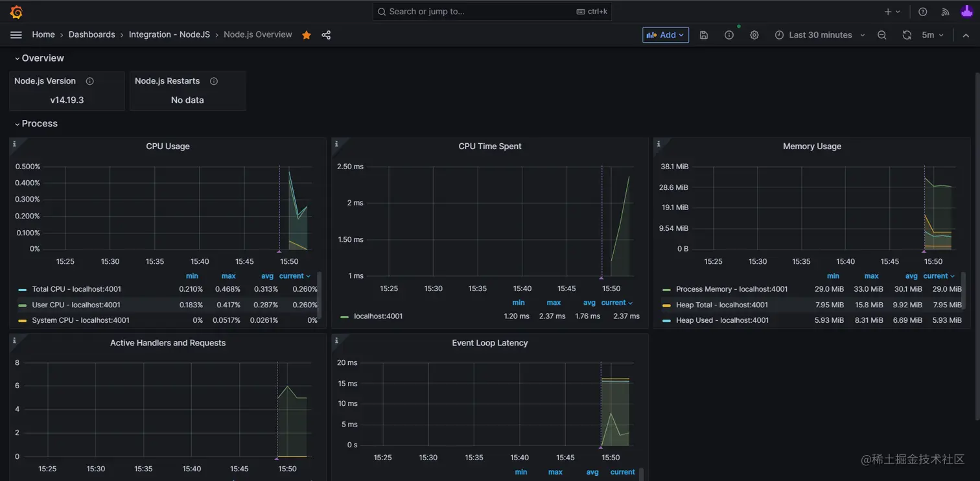Toggle Total CPU series in legend
980x481 pixels.
[x=76, y=289]
